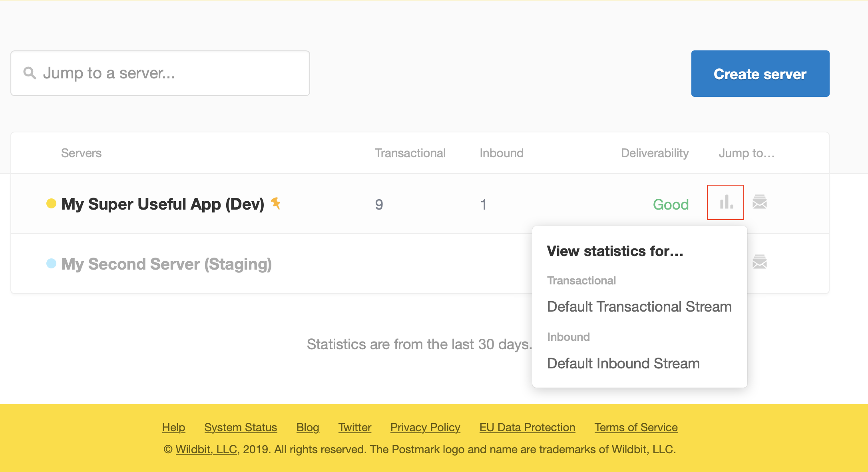Open the Help footer link

click(x=173, y=428)
